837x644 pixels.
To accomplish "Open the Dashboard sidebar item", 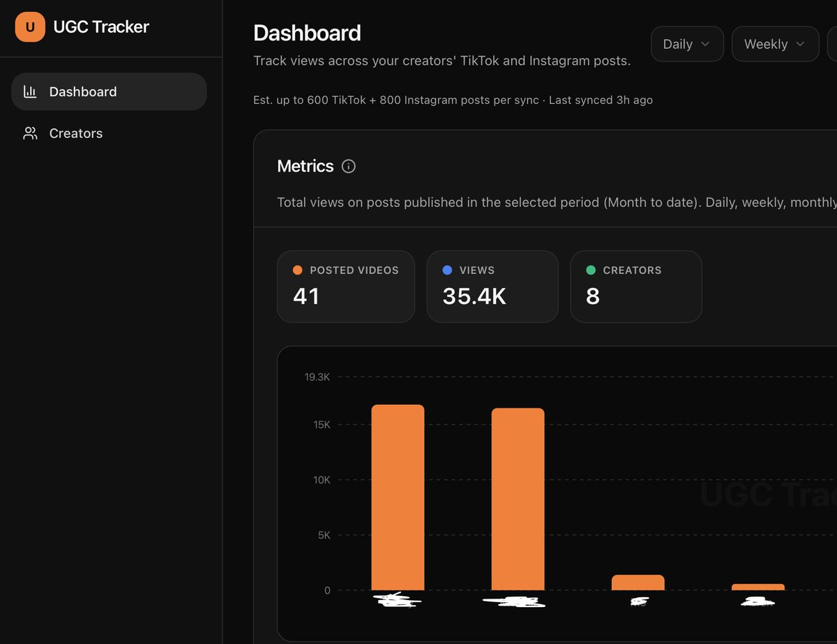I will click(109, 91).
